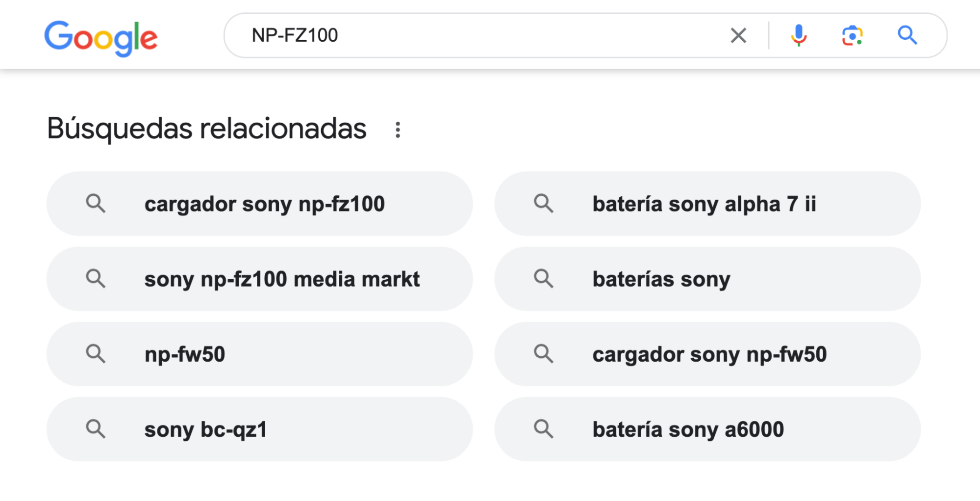
Task: Click the search magnifier icon
Action: point(908,35)
